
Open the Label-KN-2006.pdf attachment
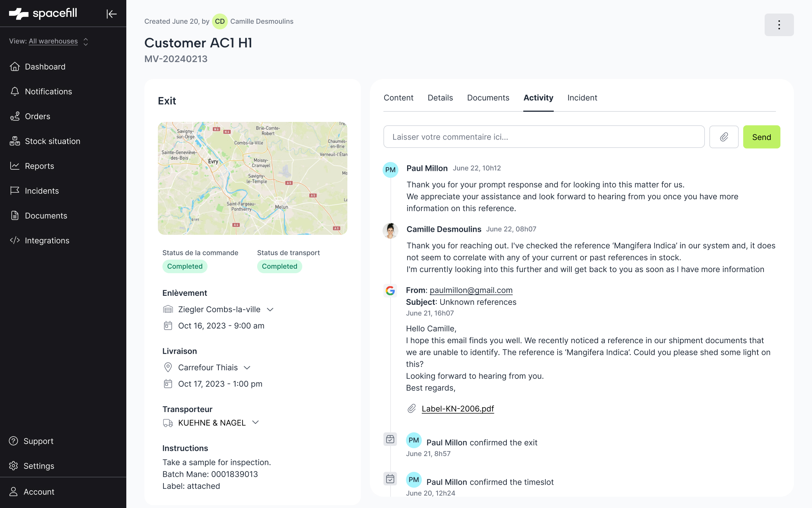pos(458,409)
